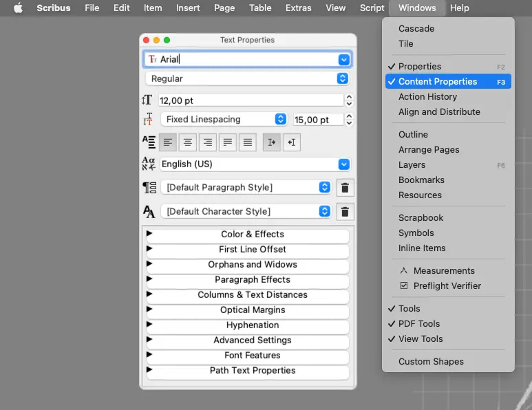Set right-to-left text direction
The width and height of the screenshot is (532, 410).
click(x=292, y=142)
